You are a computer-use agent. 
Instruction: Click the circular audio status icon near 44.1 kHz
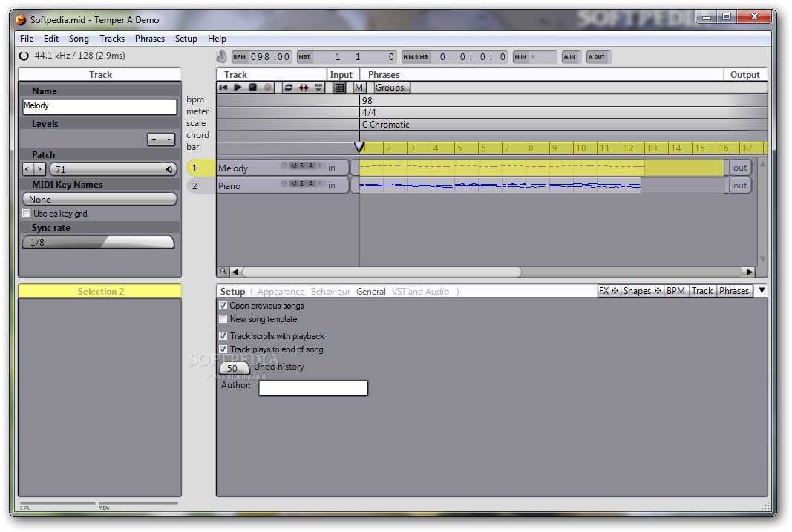click(24, 56)
